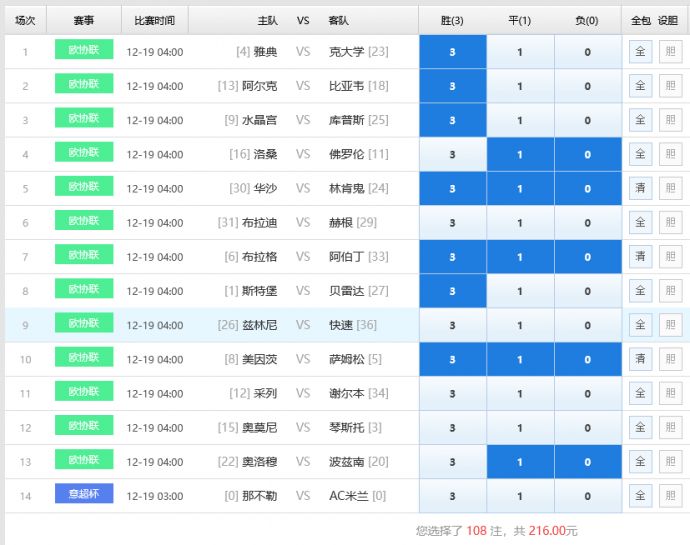Select all outcomes for 那不勒 match with 全
The width and height of the screenshot is (690, 545).
click(640, 496)
